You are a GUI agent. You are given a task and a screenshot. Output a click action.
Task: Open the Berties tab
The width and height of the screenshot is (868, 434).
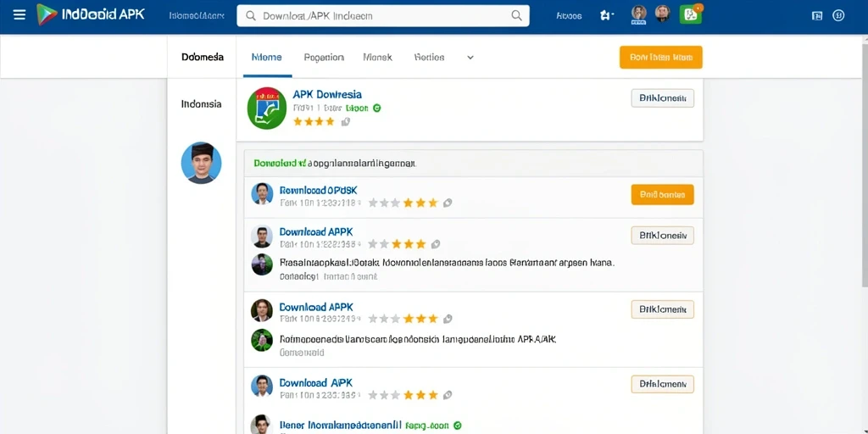pyautogui.click(x=429, y=57)
